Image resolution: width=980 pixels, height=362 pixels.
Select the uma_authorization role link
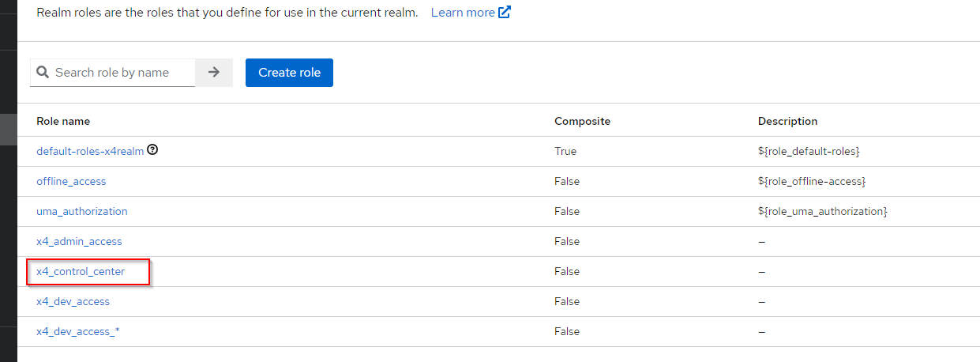point(81,211)
